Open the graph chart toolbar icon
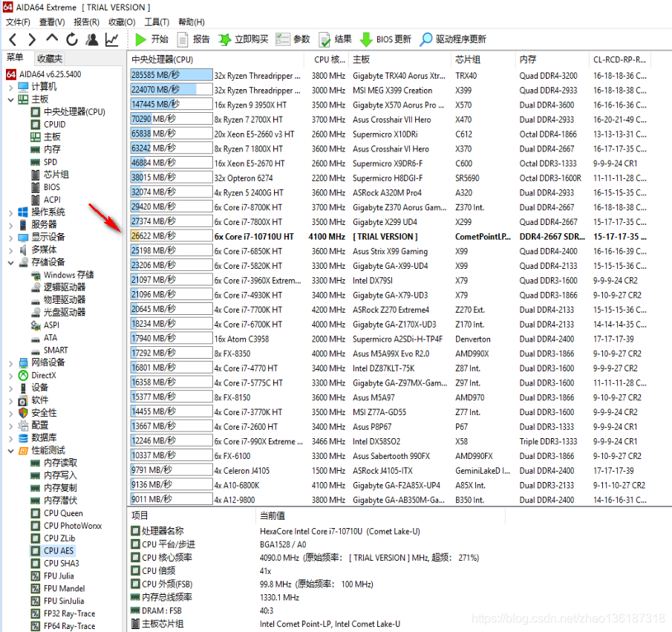 pos(112,40)
